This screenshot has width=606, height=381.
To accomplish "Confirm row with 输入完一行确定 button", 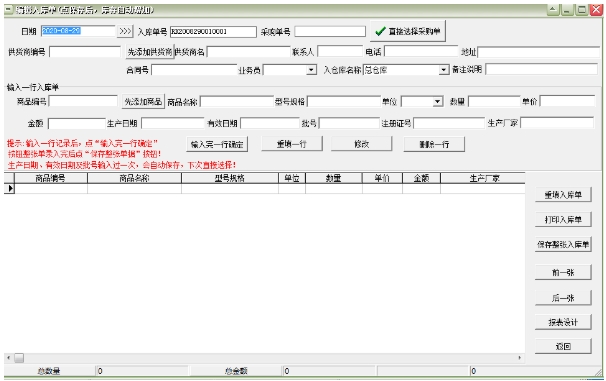I will [x=217, y=145].
